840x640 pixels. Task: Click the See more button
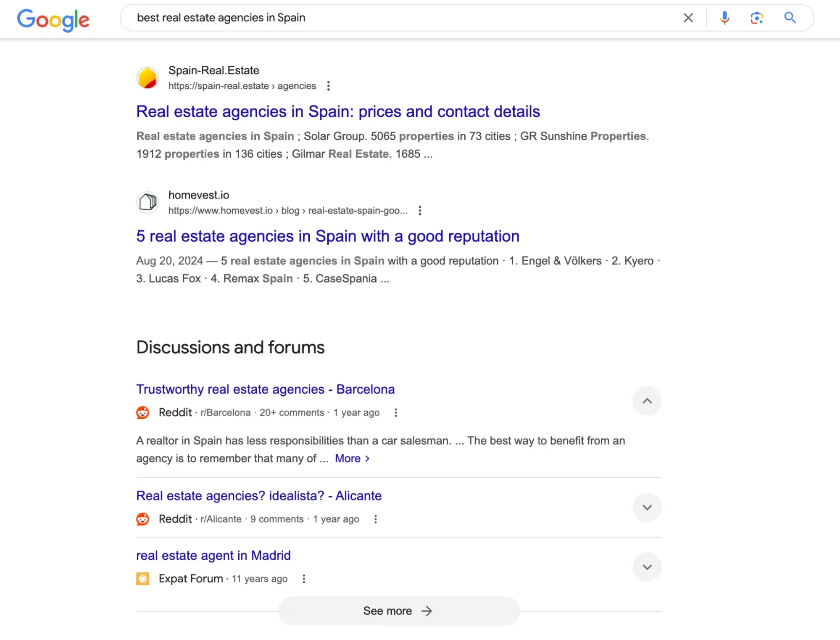coord(398,611)
